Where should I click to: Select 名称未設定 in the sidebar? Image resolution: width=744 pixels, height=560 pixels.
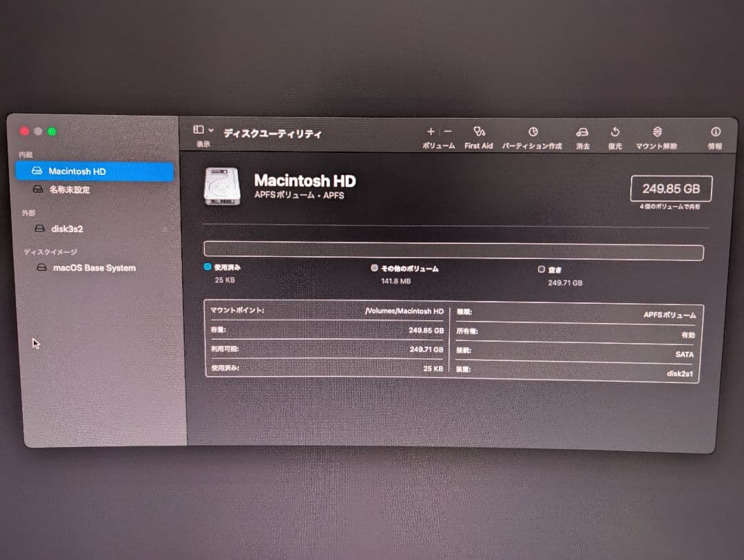click(x=69, y=189)
